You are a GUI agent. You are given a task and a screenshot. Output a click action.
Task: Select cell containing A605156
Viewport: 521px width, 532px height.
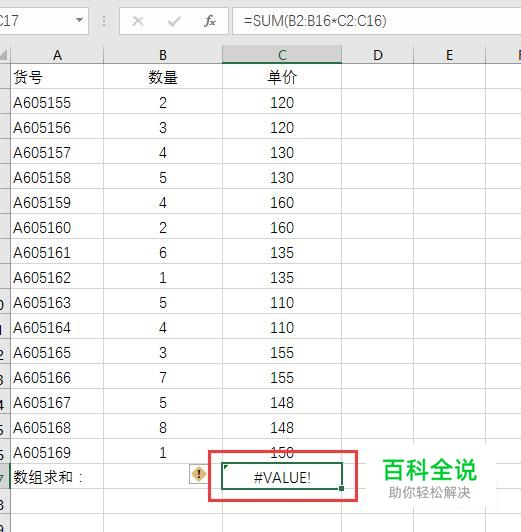click(x=57, y=127)
